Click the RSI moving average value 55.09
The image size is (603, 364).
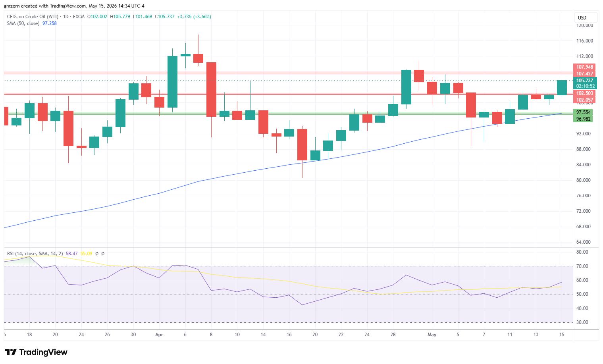(86, 254)
